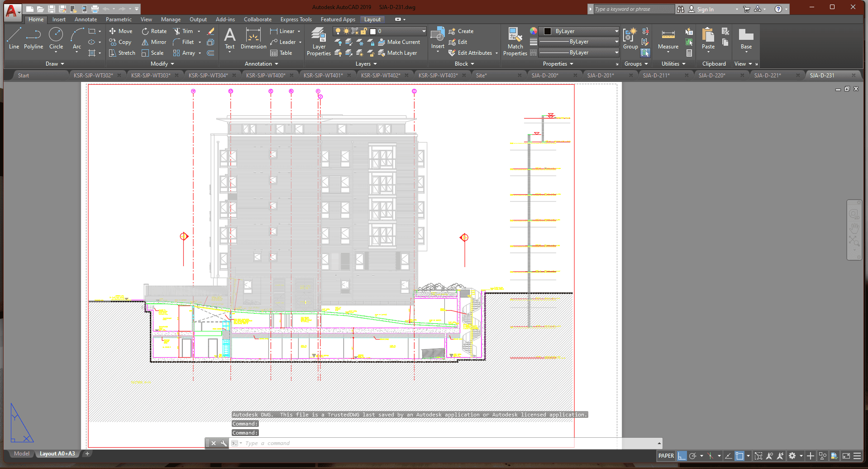This screenshot has width=868, height=469.
Task: Click the Mirror tool in Modify panel
Action: click(x=154, y=42)
